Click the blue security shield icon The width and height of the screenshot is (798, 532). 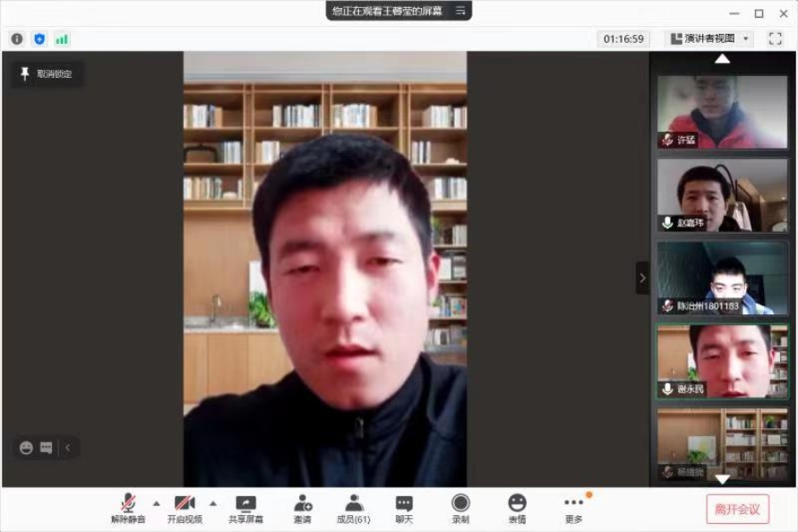click(39, 39)
